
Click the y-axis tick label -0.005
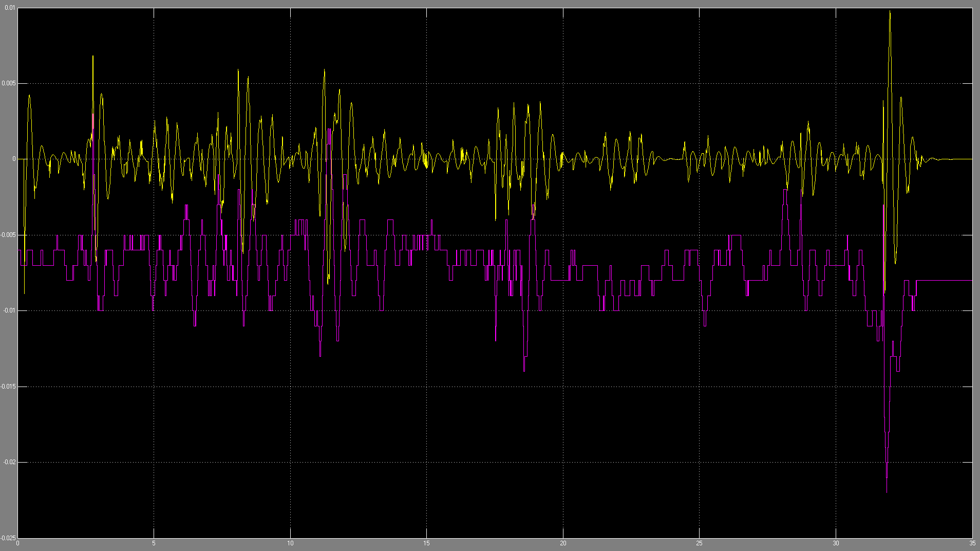point(9,235)
